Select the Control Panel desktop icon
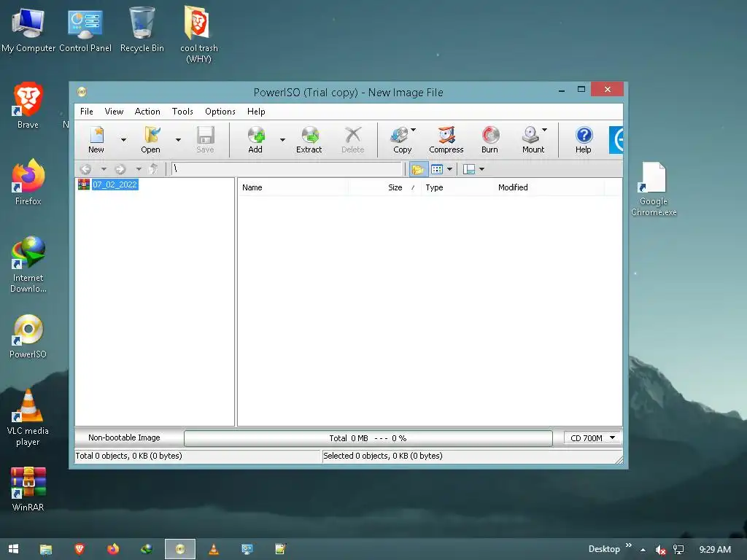 coord(85,30)
